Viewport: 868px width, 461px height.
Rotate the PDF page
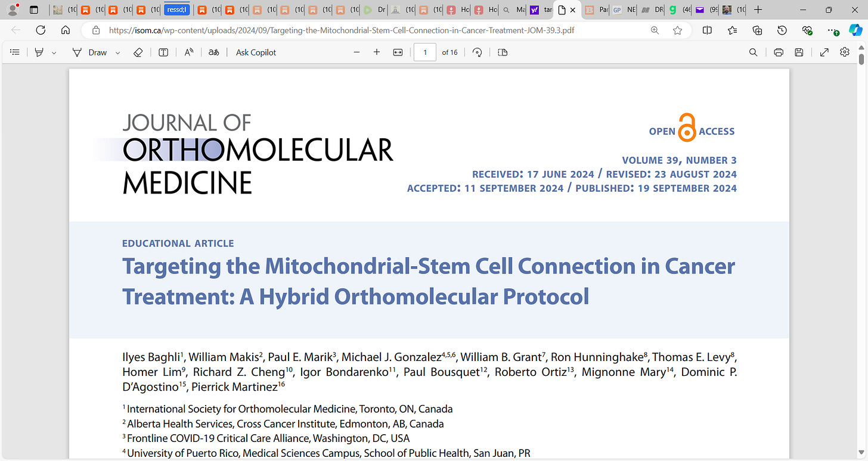477,52
